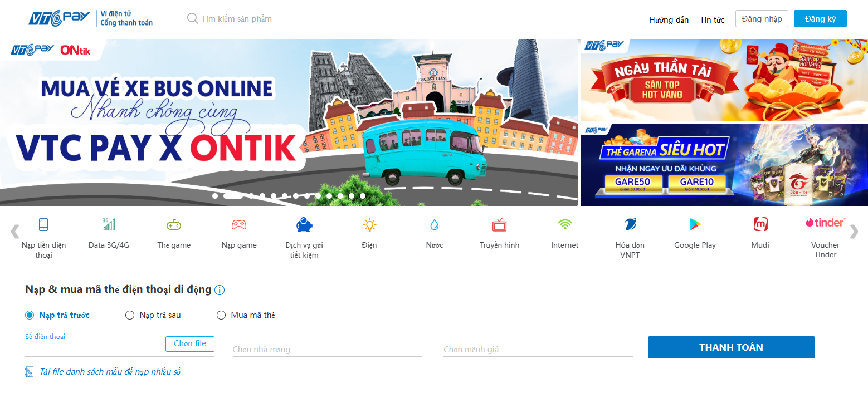Screen dimensions: 868x398
Task: Open Điện lightbulb icon
Action: click(x=369, y=225)
